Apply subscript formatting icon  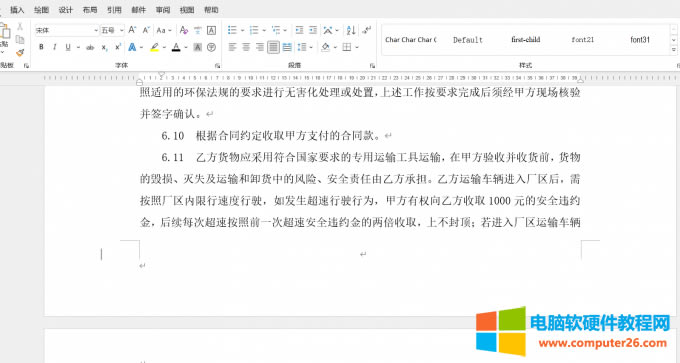pos(104,47)
